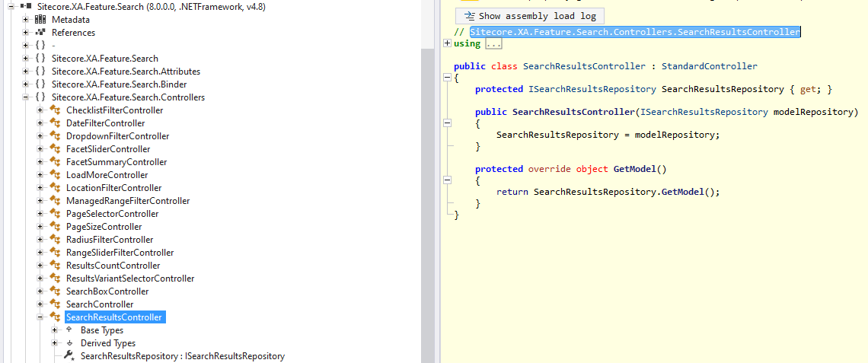
Task: Select the ResultsCountController tree item
Action: click(113, 265)
